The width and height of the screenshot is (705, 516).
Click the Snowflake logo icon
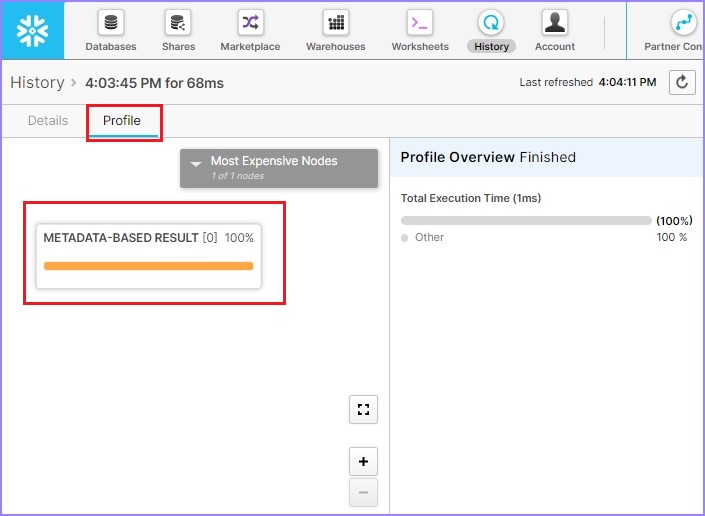32,30
